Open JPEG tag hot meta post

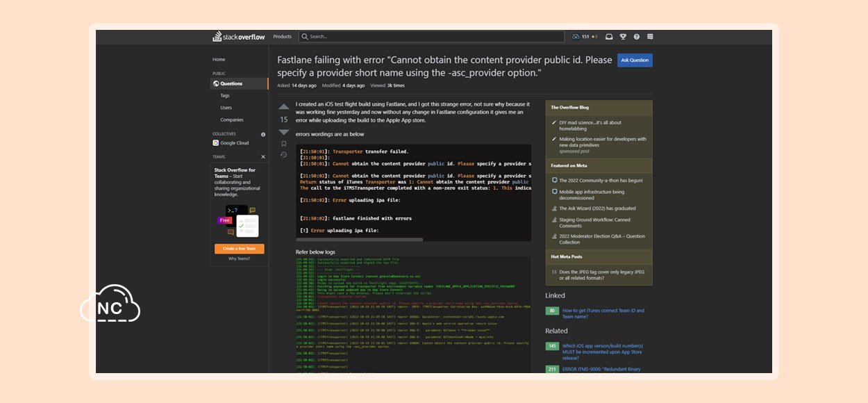coord(602,275)
